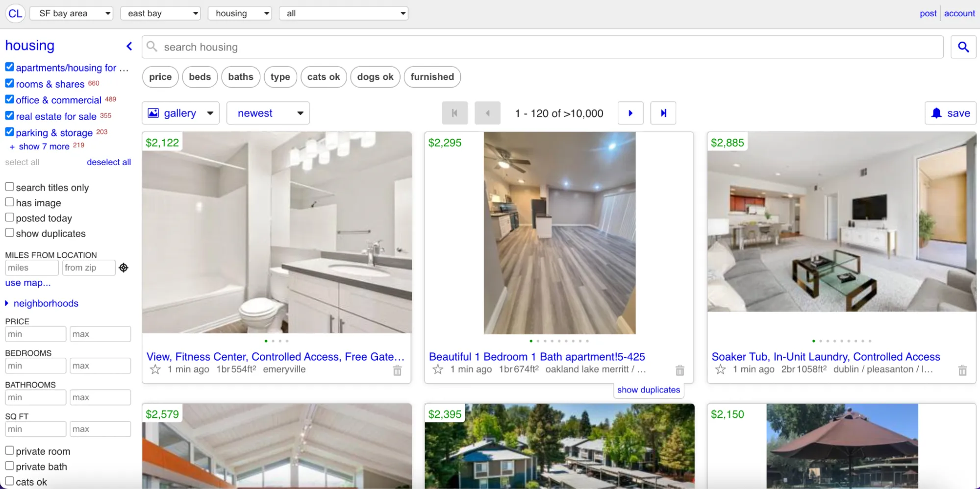Check the posted today option
The height and width of the screenshot is (489, 980).
pyautogui.click(x=9, y=217)
